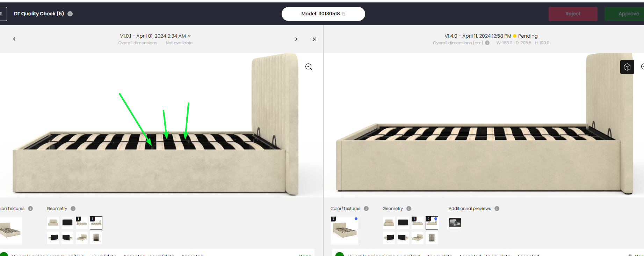Click the H: 100.0 dimension value
The height and width of the screenshot is (256, 644).
point(542,43)
